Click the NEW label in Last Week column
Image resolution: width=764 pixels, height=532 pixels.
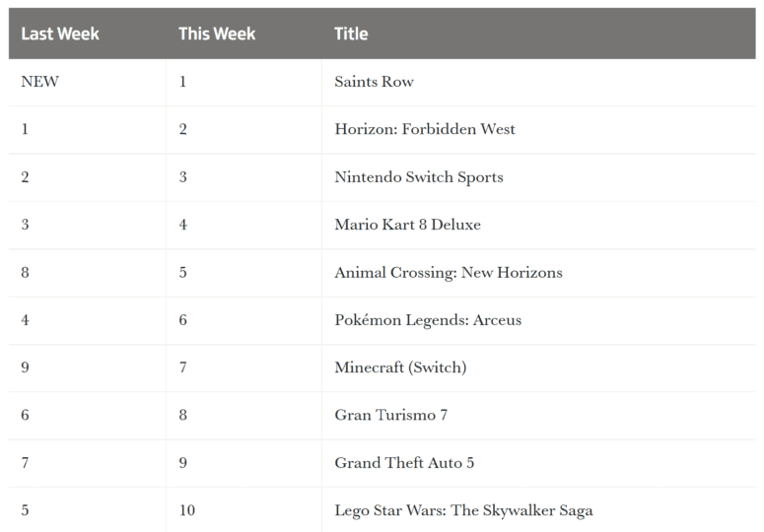point(40,82)
